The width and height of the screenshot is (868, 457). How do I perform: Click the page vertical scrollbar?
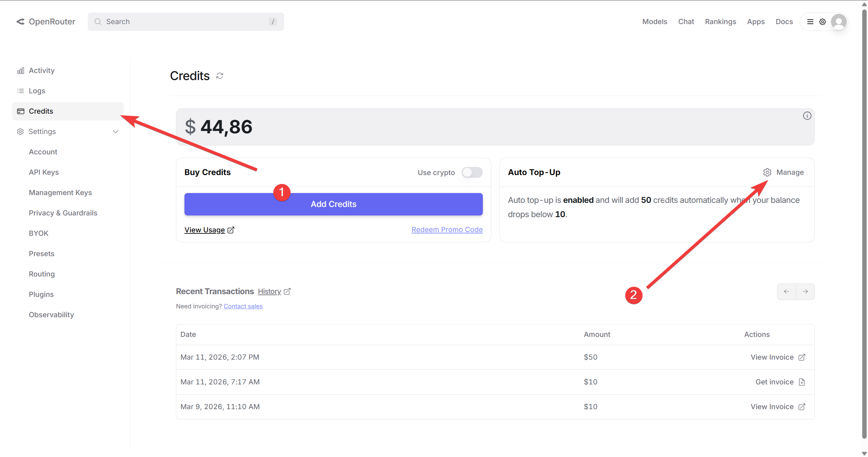point(864,224)
